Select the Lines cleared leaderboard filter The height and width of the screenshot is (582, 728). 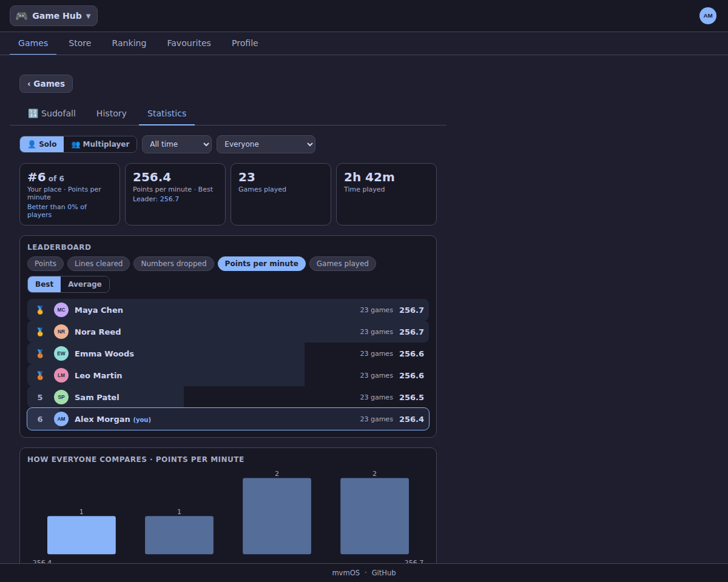click(x=98, y=264)
